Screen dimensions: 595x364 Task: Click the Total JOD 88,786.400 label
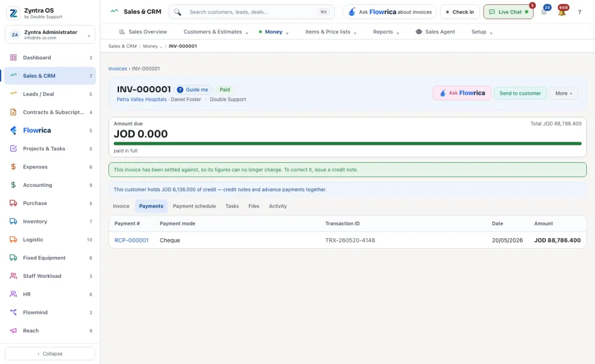point(556,124)
